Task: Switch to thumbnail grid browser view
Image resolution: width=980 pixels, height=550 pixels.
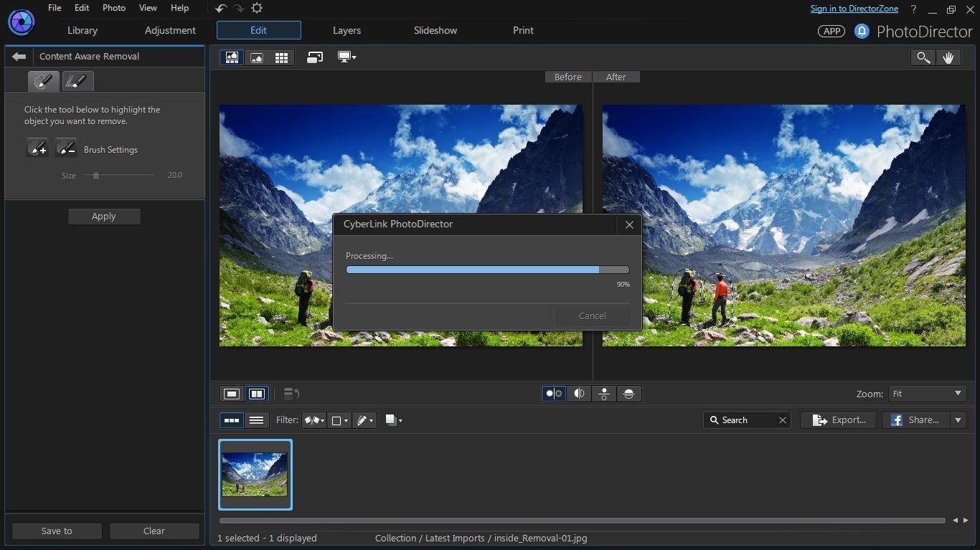Action: (x=281, y=58)
